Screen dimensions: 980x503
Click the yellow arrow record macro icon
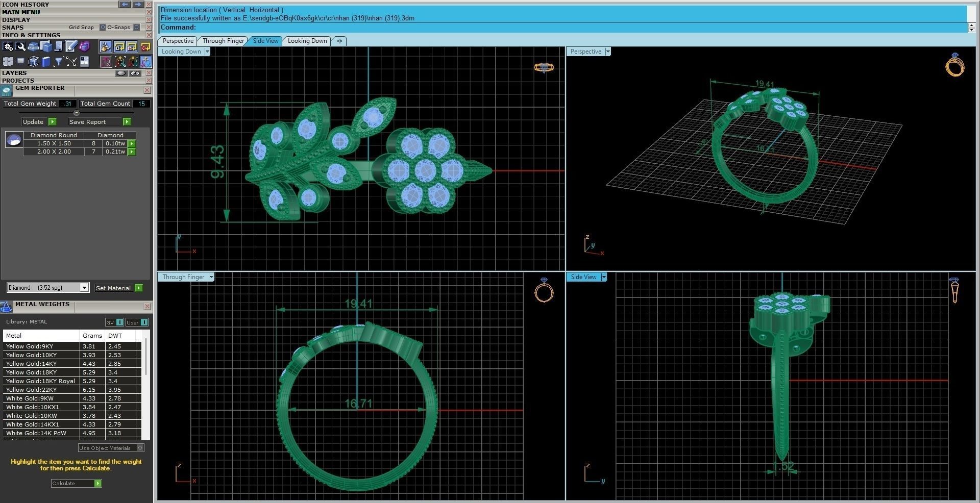point(132,47)
